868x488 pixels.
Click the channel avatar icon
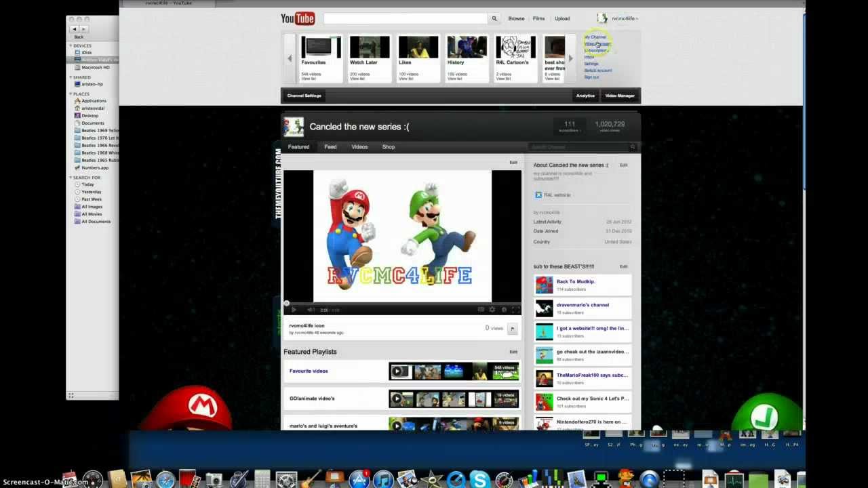(294, 127)
